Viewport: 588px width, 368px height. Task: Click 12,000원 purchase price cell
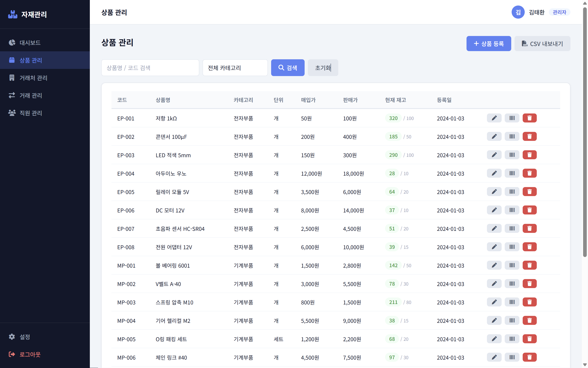pos(311,174)
